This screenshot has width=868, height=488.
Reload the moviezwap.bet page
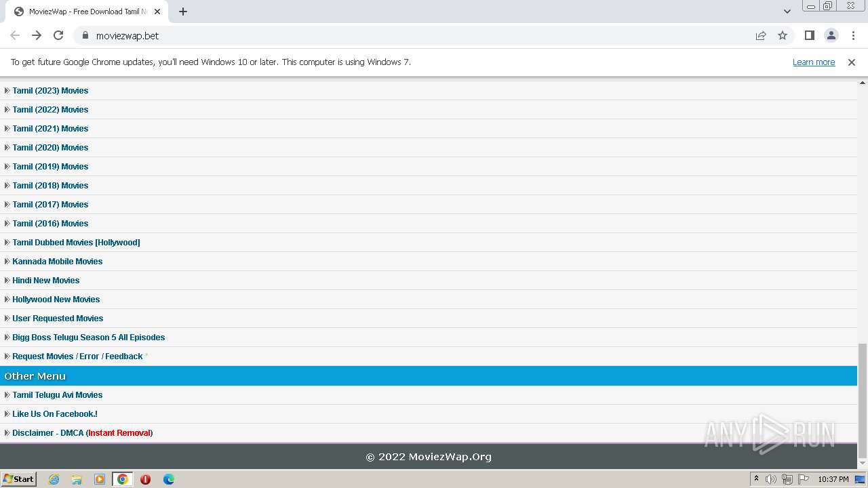[58, 35]
